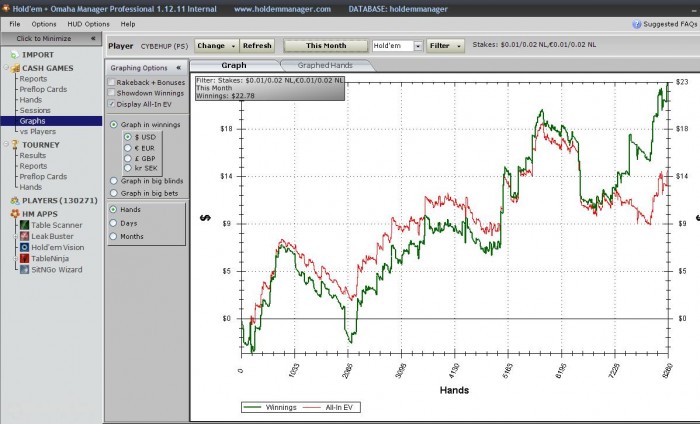Enable Rakeback + Bonuses checkbox
The image size is (700, 424).
pos(112,82)
